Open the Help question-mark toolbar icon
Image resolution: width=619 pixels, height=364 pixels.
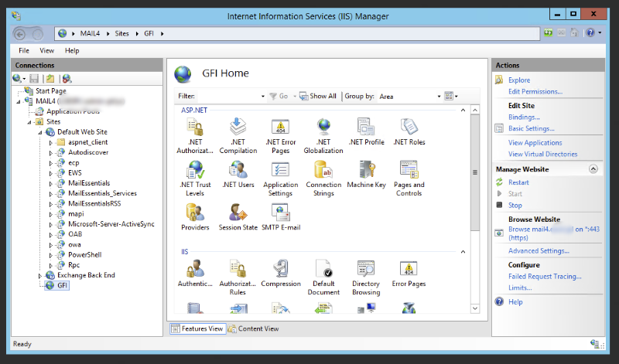coord(590,32)
